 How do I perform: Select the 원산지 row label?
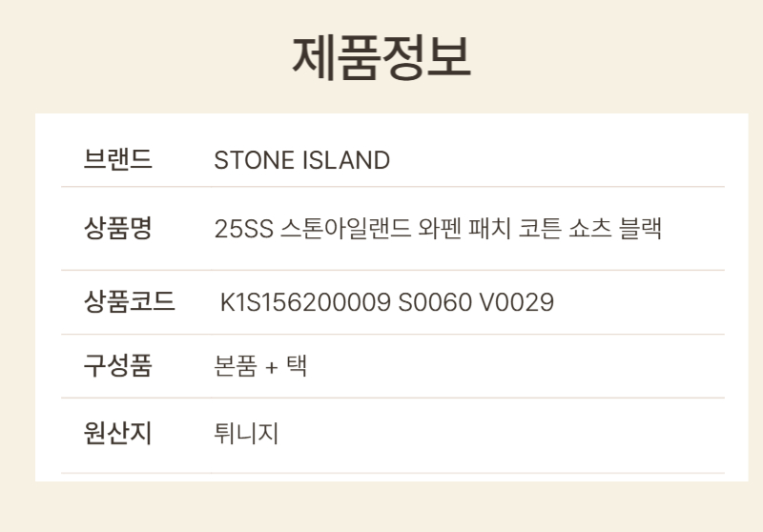point(117,433)
